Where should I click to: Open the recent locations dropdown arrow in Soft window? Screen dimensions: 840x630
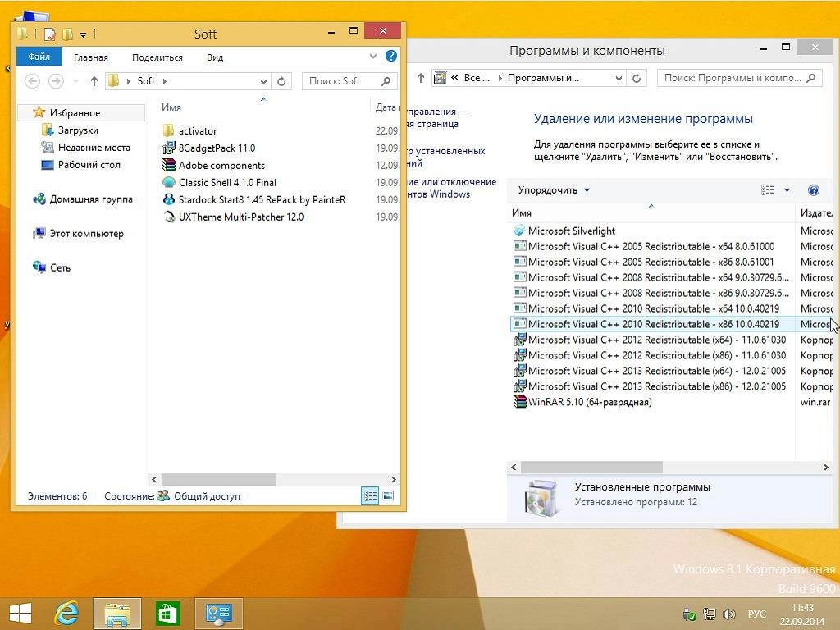(75, 81)
